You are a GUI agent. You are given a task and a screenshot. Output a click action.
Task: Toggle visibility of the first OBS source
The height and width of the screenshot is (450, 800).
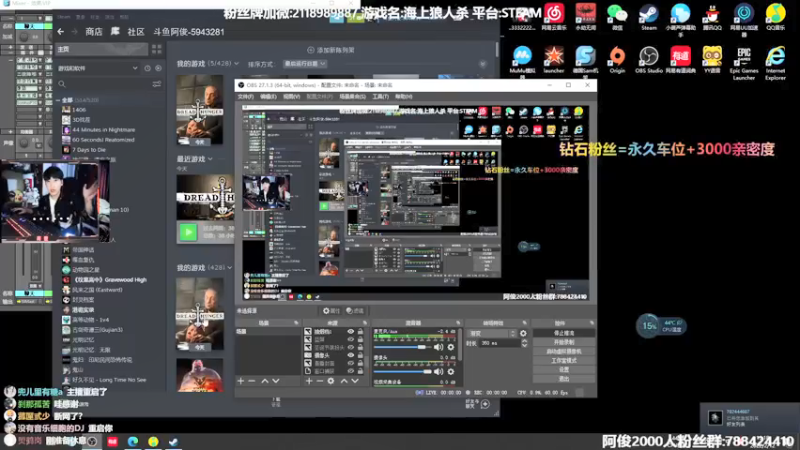pyautogui.click(x=351, y=332)
